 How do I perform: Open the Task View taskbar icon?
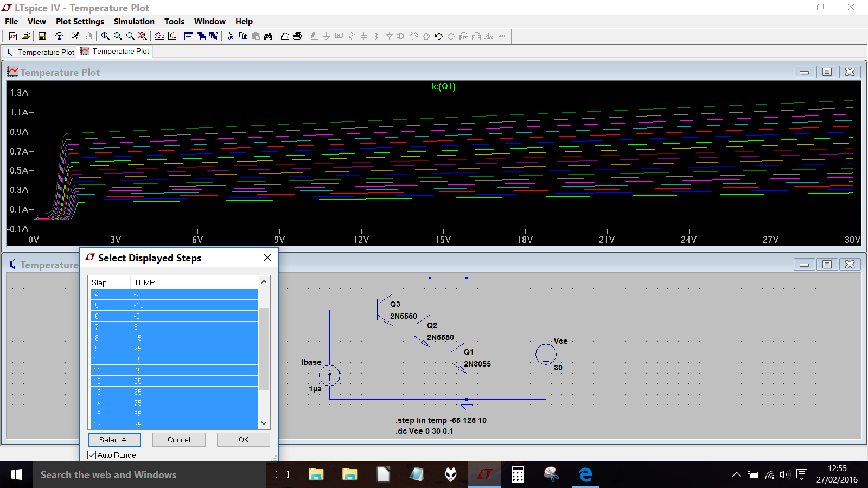282,474
